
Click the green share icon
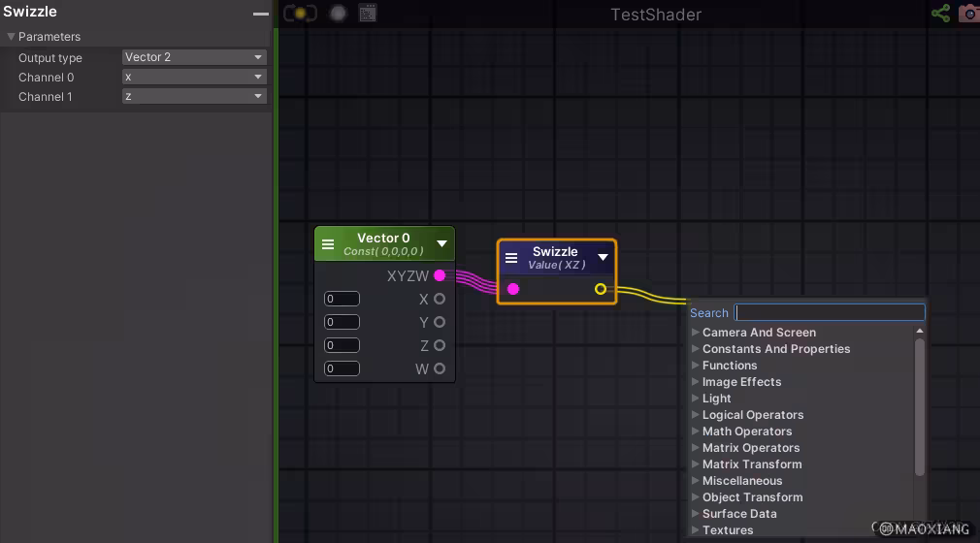(940, 14)
